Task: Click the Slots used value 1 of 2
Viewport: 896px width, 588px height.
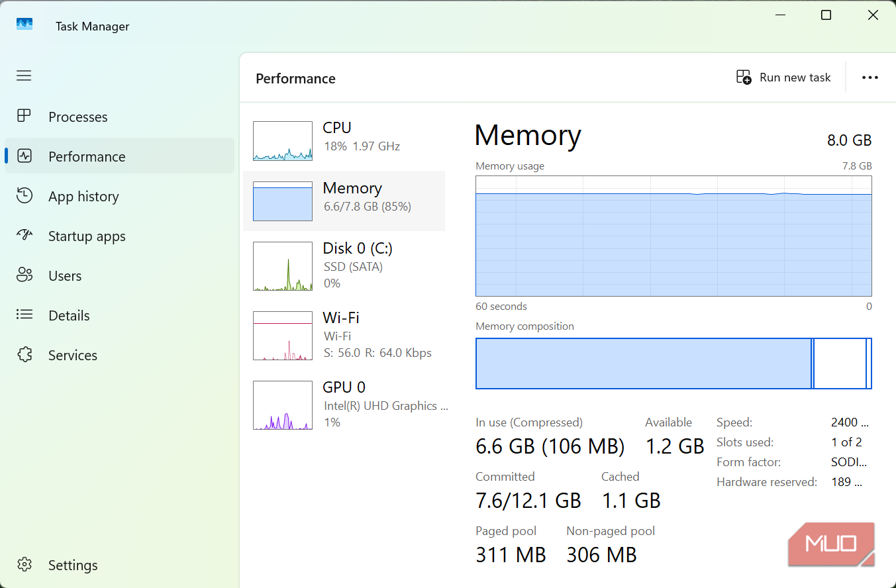Action: (x=846, y=442)
